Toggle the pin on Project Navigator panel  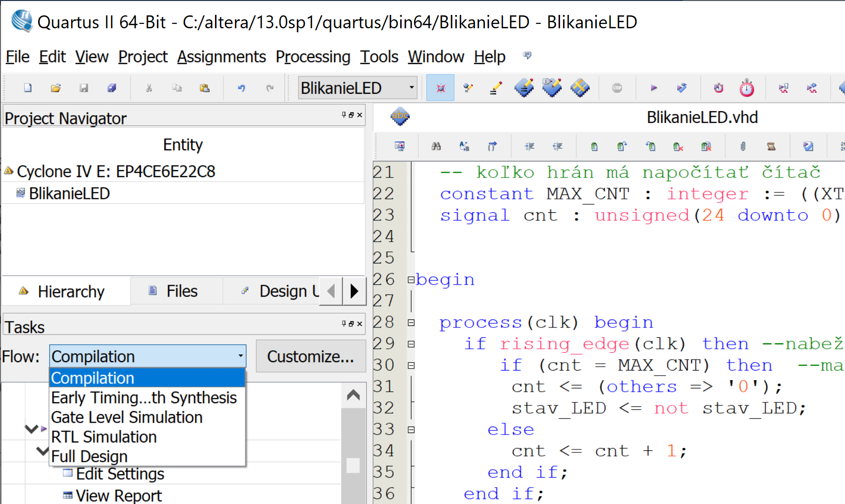tap(344, 115)
